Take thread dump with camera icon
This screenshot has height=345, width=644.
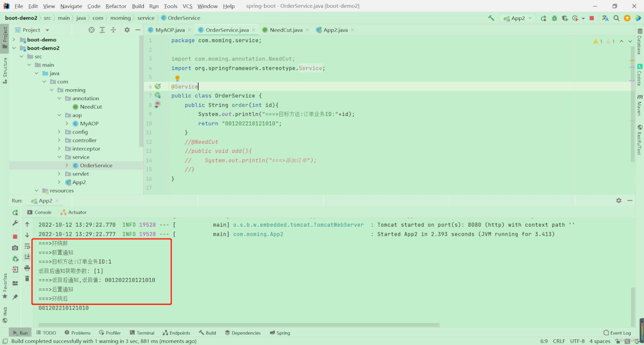(15, 248)
